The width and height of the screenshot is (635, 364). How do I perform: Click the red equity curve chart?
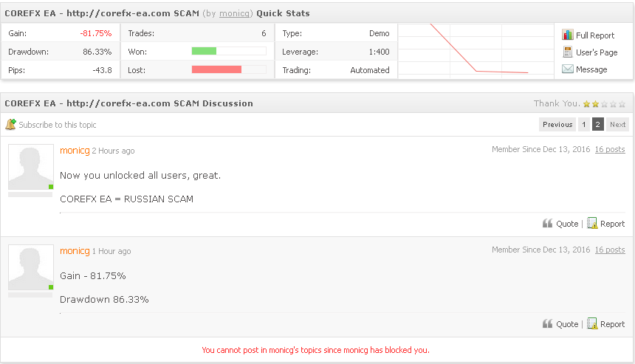[x=476, y=51]
